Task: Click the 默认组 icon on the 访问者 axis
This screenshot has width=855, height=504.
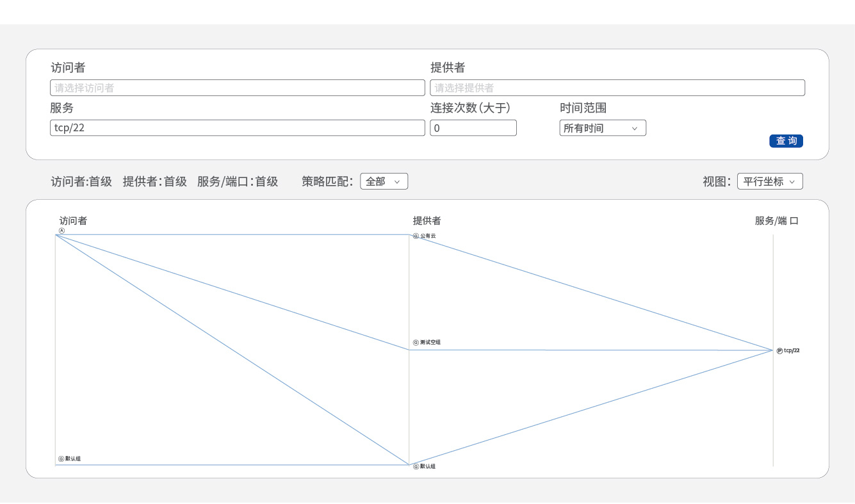Action: (61, 459)
